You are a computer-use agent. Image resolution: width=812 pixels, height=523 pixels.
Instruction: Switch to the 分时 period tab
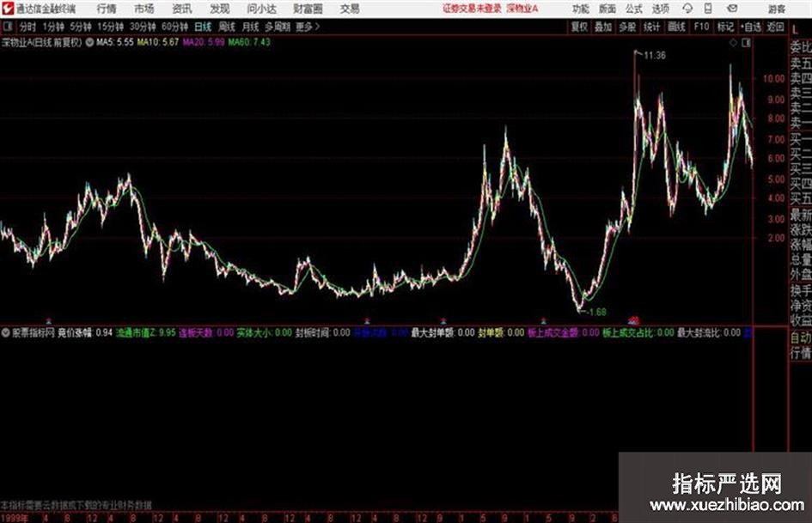(28, 27)
